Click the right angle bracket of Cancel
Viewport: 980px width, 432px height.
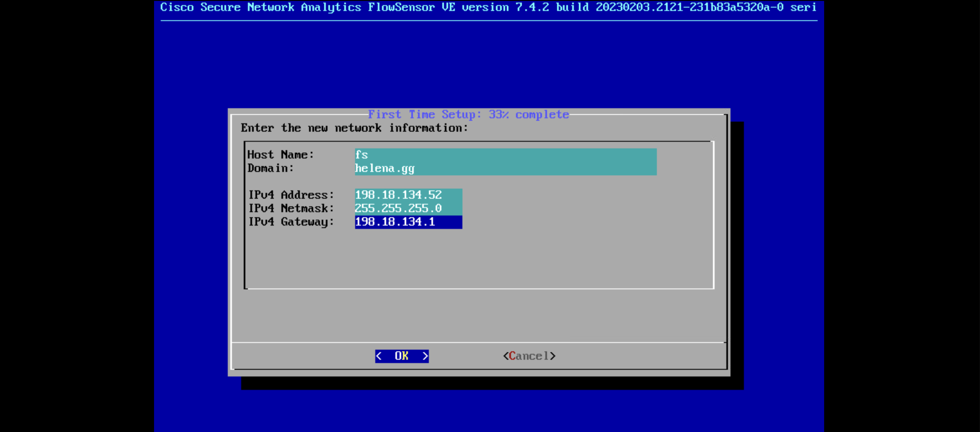(553, 356)
